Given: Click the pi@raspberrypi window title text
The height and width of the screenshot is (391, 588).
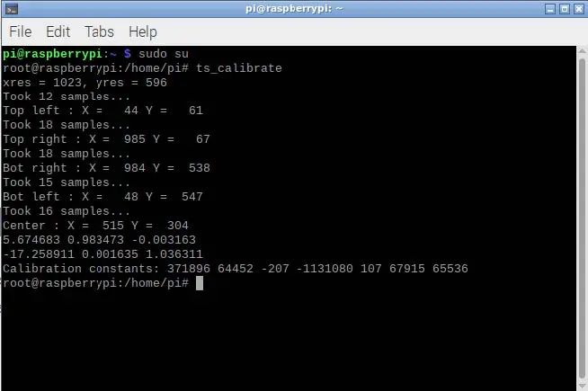Looking at the screenshot, I should (293, 9).
